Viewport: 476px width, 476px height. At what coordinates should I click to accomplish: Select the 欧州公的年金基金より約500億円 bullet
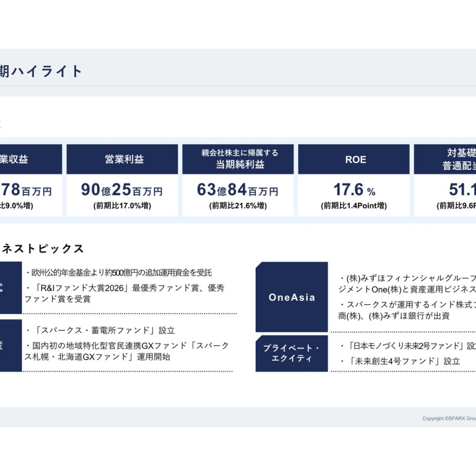[118, 272]
